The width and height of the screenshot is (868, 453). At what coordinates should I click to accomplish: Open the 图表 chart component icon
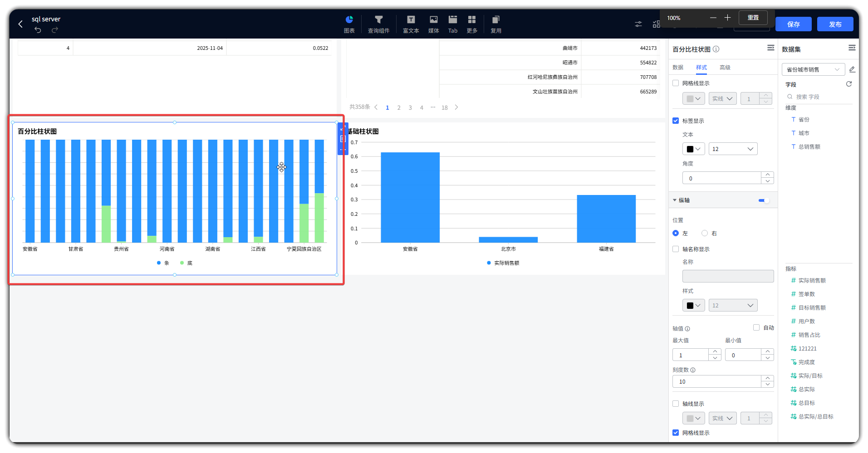pyautogui.click(x=349, y=24)
